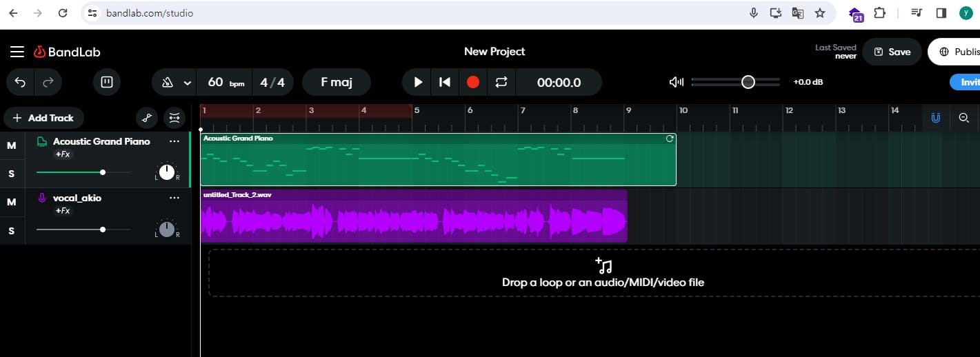Viewport: 980px width, 357px height.
Task: Change the 60 bpm tempo value
Action: tap(225, 83)
